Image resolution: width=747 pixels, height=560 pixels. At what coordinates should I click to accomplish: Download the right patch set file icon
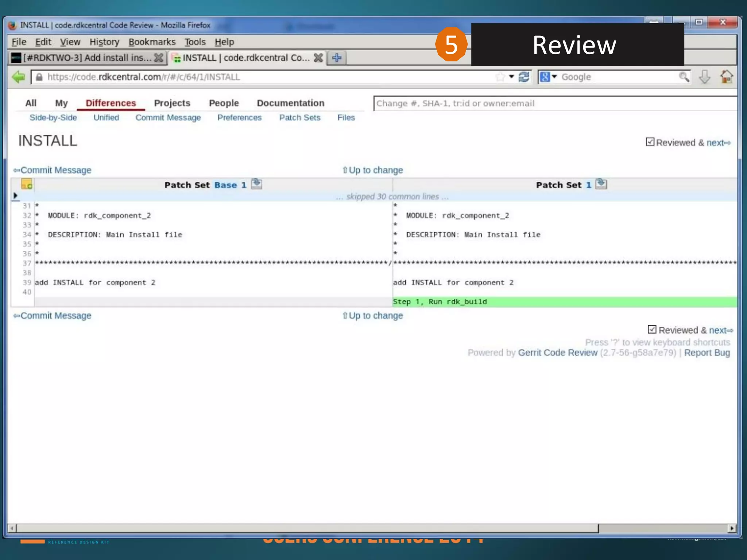click(x=601, y=184)
